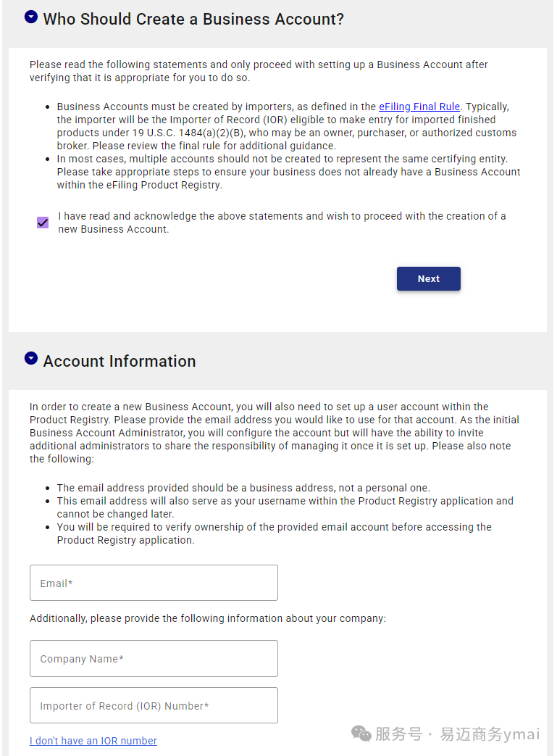Click the 'Business Accounts must be created by importers' bullet
Viewport: 557px width, 756px height.
pos(287,126)
